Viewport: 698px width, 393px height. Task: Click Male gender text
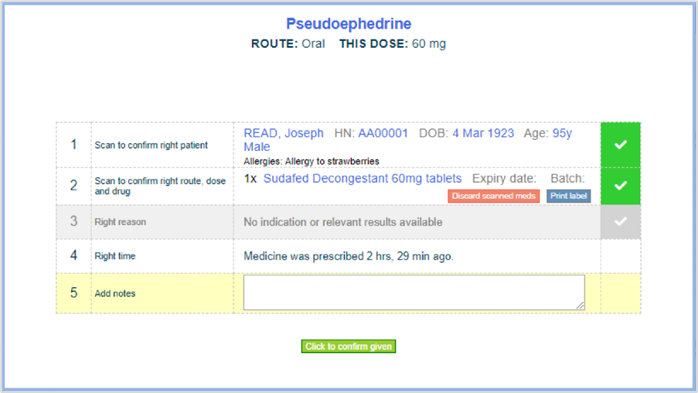pos(257,147)
